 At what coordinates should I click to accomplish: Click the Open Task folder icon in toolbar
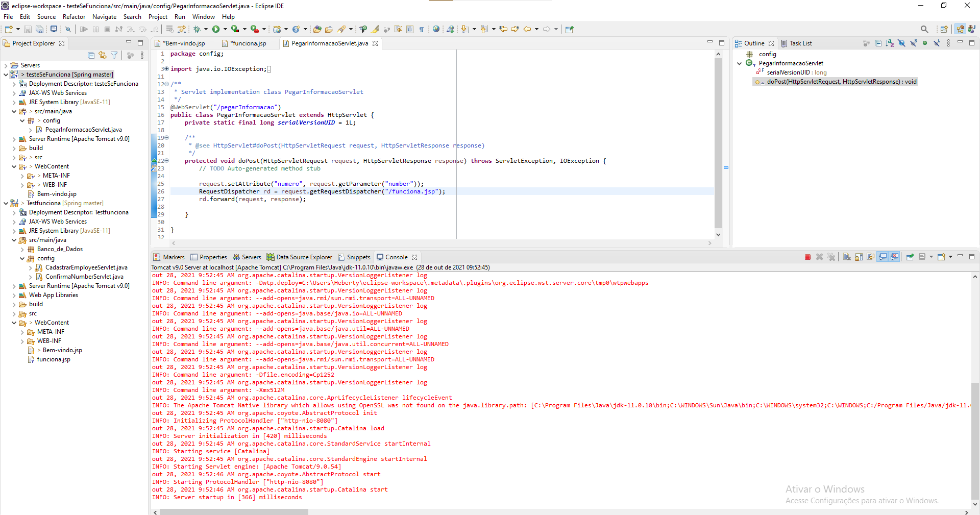click(329, 29)
